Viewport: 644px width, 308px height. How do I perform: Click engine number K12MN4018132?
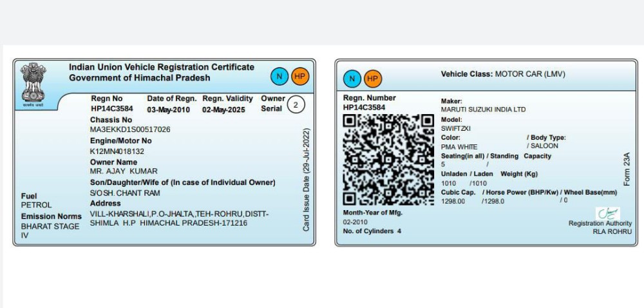[x=117, y=151]
